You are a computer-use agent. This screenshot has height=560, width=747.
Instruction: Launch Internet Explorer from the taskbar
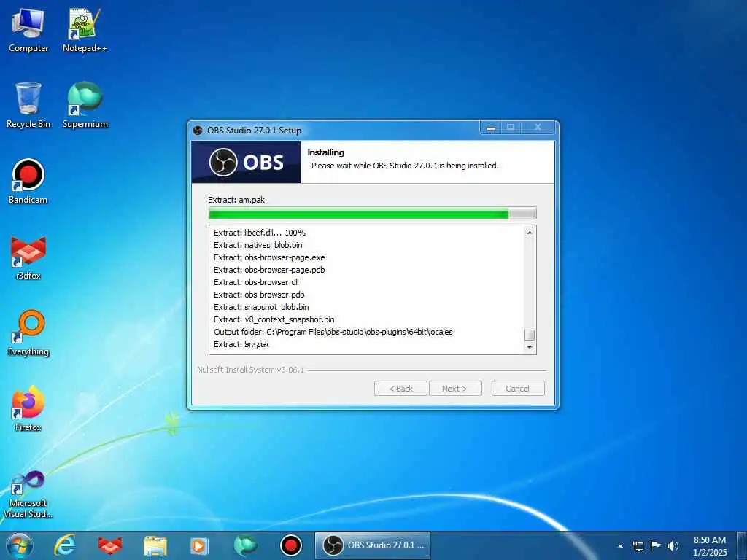pos(64,545)
